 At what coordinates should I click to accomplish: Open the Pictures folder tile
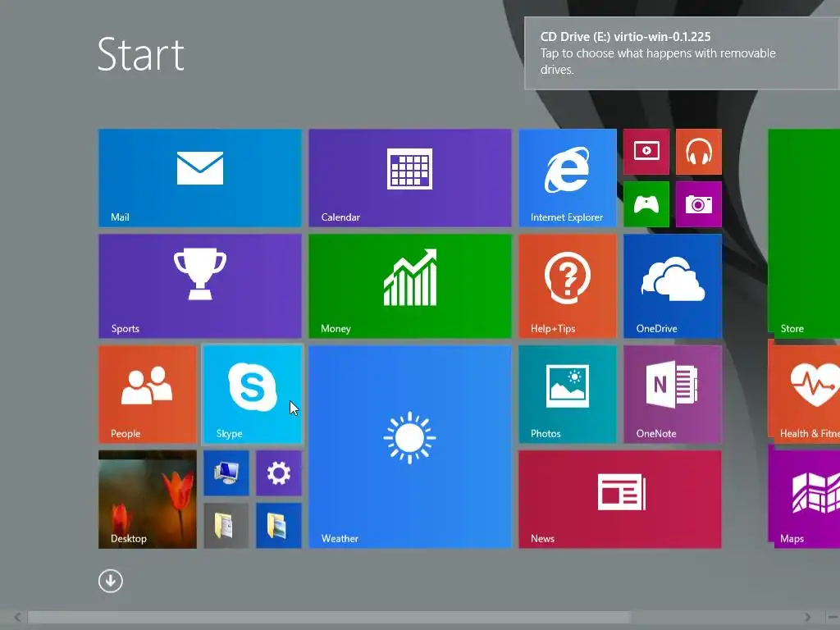[279, 526]
